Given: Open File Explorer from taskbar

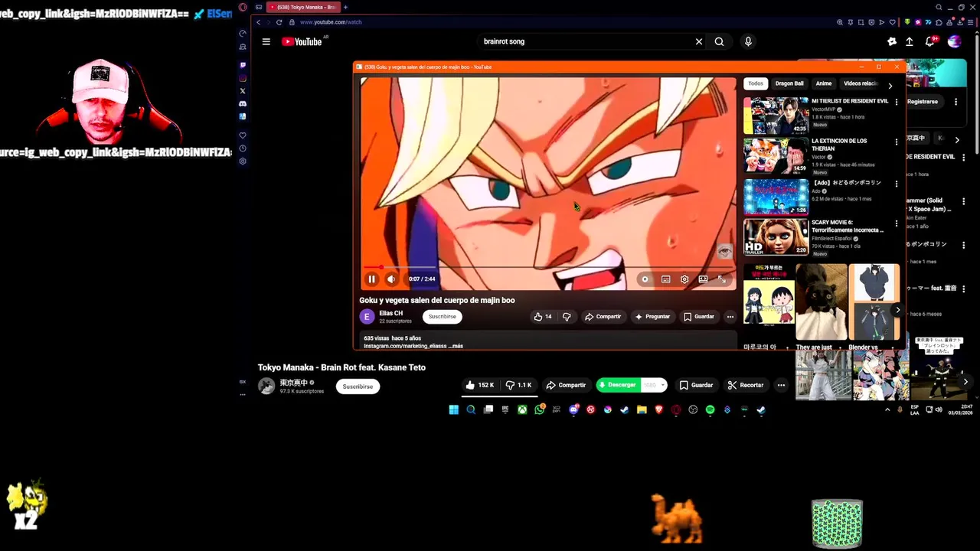Looking at the screenshot, I should coord(642,410).
